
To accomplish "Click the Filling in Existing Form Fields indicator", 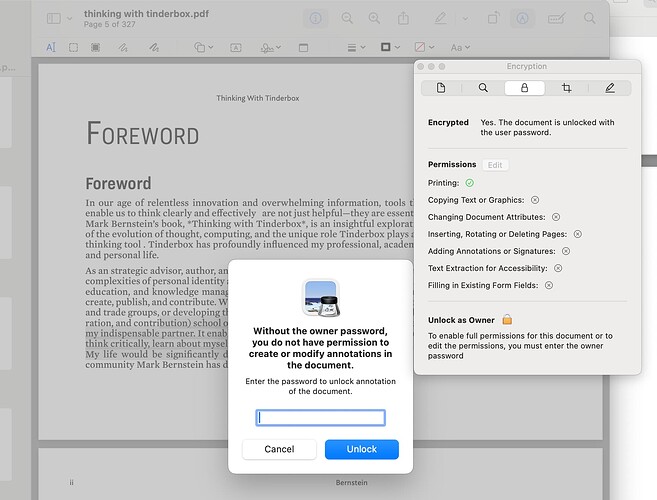I will point(549,285).
